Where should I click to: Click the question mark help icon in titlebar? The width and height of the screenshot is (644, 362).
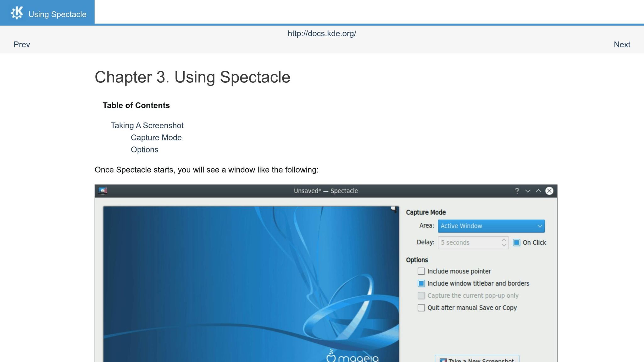tap(517, 191)
